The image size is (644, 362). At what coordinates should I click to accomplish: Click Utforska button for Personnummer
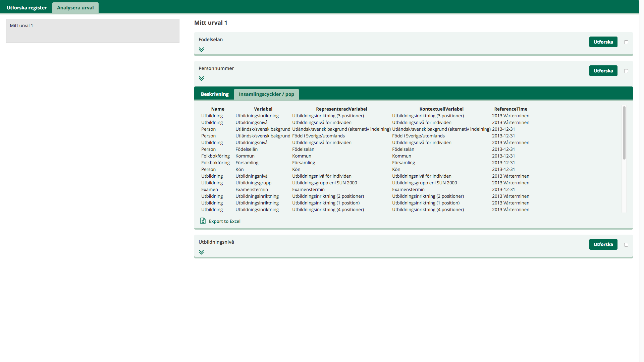tap(603, 71)
